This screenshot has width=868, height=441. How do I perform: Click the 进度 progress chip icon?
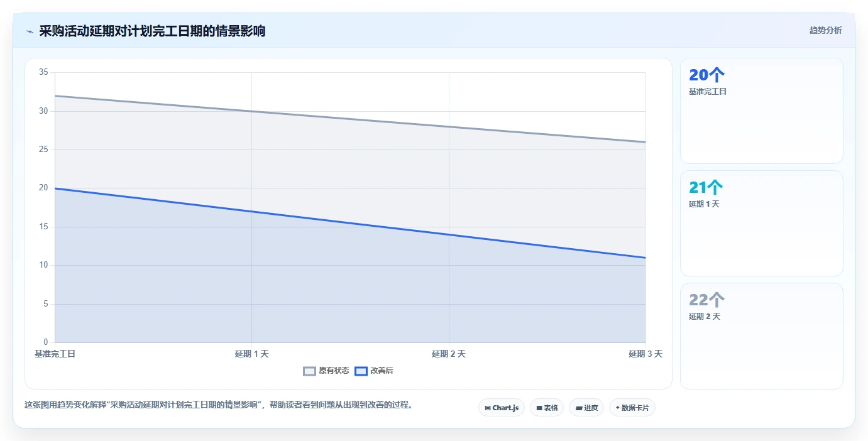[578, 408]
